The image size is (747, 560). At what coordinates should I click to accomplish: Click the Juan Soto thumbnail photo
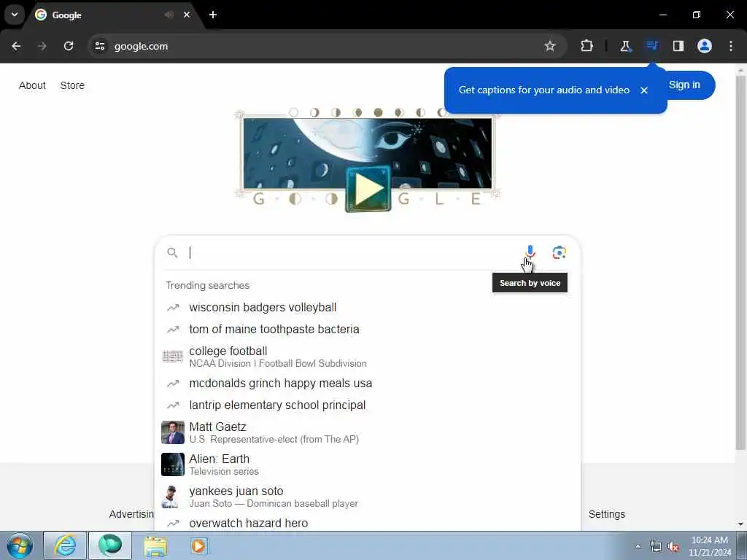[x=171, y=497]
